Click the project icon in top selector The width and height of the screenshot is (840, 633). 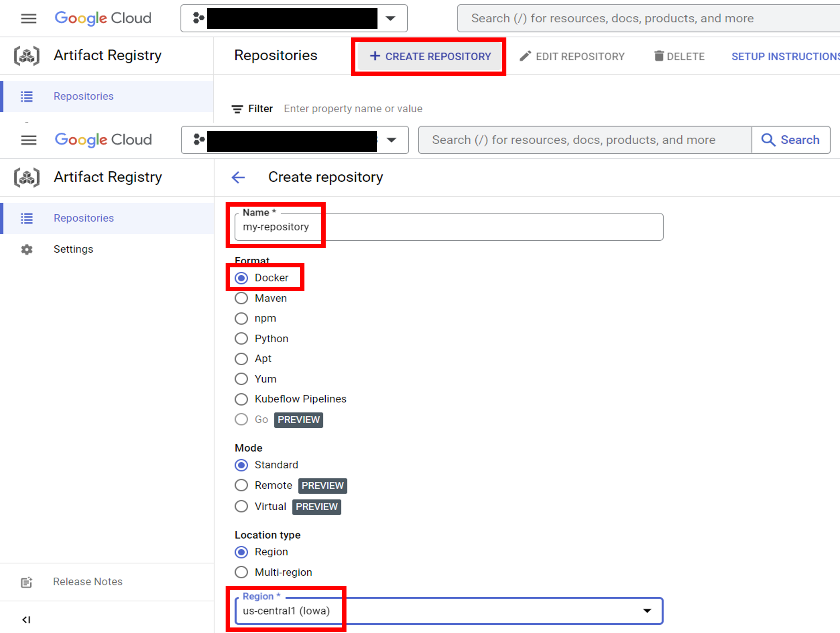click(x=199, y=18)
